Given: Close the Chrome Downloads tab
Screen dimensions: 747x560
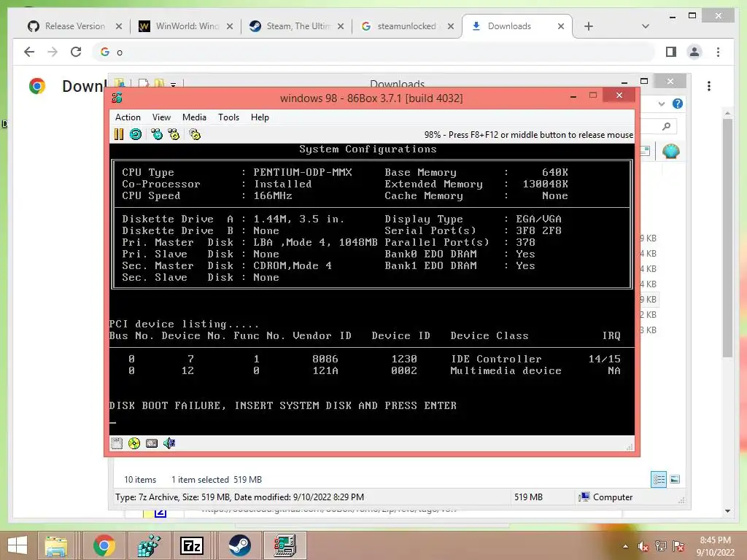Looking at the screenshot, I should [561, 26].
